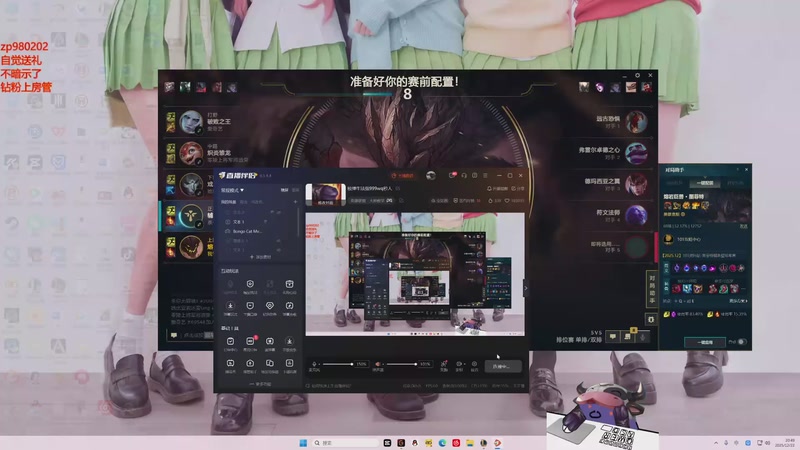Click opponent 弗雷尔卓德之心 portrait
Viewport: 800px width, 450px height.
click(636, 154)
